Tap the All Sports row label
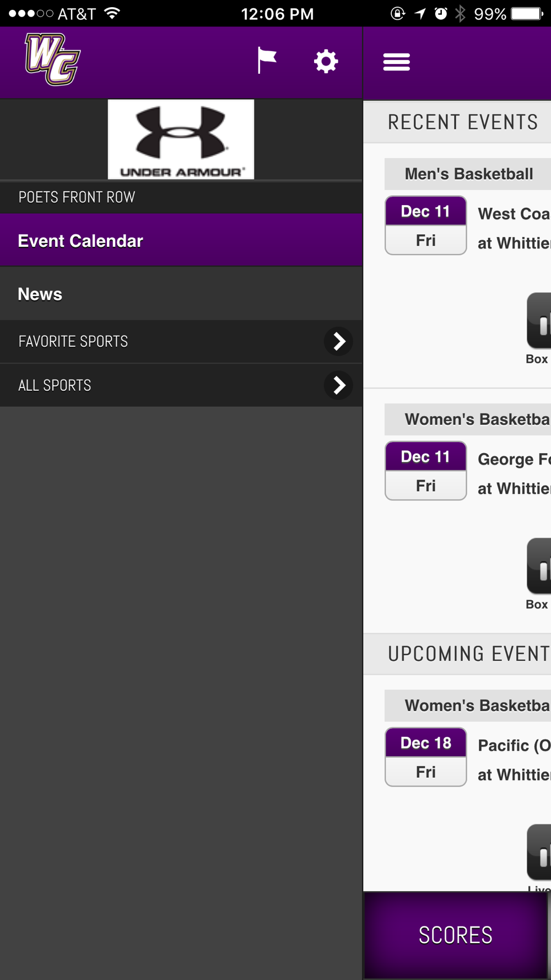The image size is (551, 980). [x=55, y=385]
